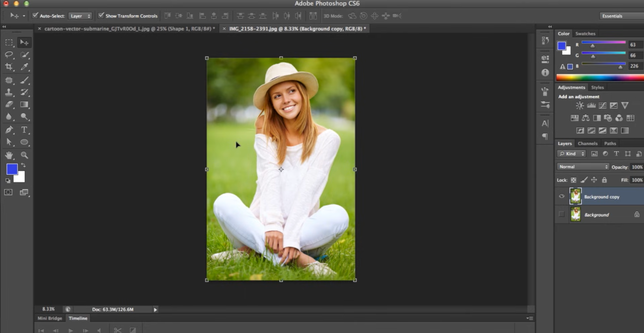The image size is (644, 333).
Task: Filter layers for pixel layers
Action: (x=594, y=154)
